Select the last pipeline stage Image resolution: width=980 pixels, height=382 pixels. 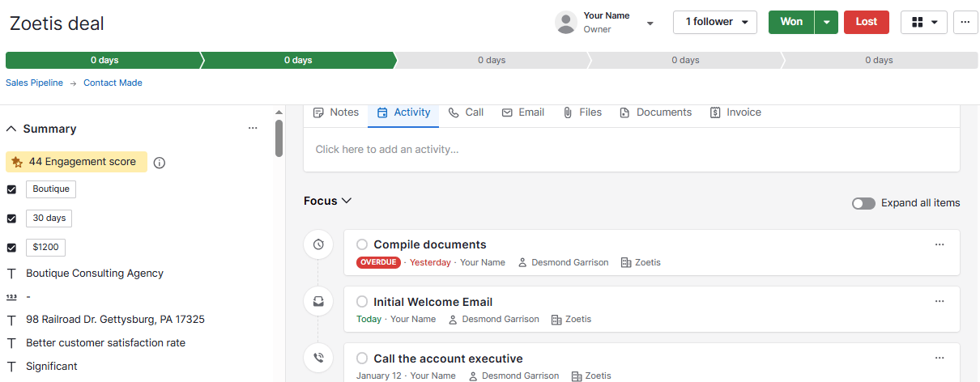pos(879,60)
